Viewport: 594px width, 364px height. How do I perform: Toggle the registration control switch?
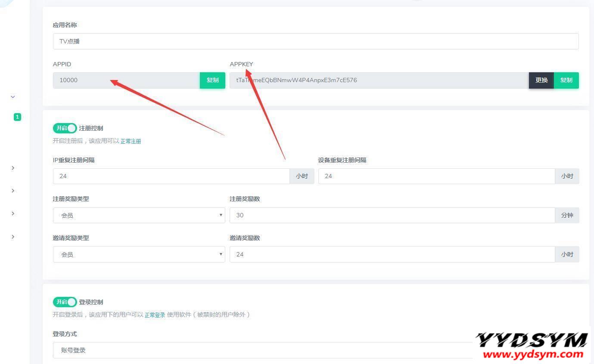click(65, 128)
